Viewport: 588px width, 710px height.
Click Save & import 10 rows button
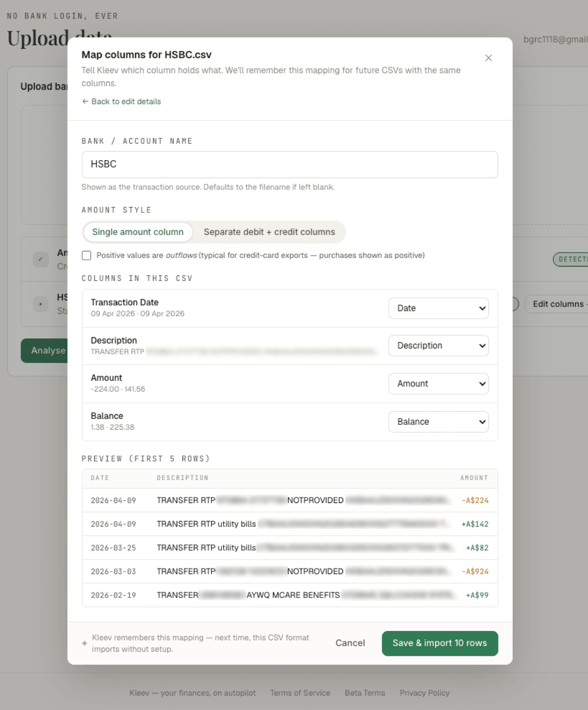coord(439,643)
